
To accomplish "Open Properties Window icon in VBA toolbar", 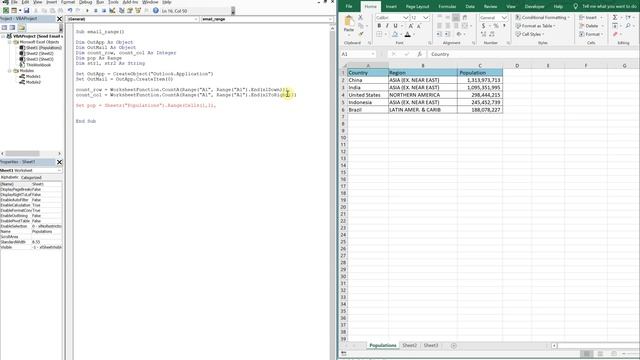I will (x=130, y=11).
